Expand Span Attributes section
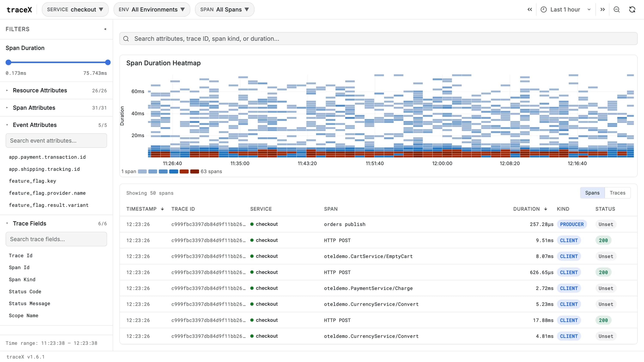This screenshot has height=362, width=644. pyautogui.click(x=56, y=108)
